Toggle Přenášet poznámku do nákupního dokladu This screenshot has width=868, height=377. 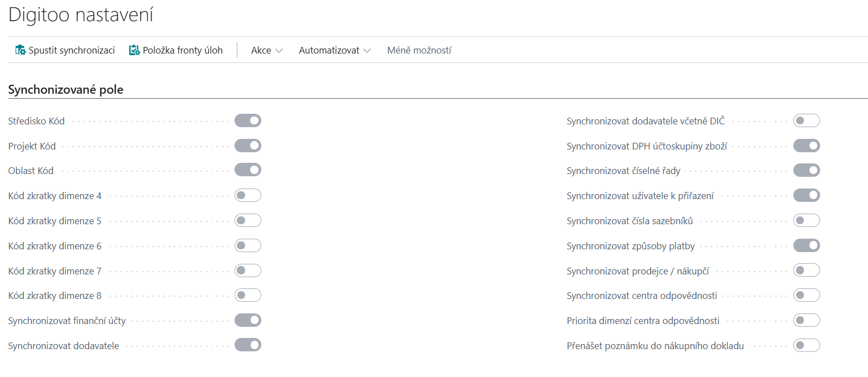pos(807,345)
